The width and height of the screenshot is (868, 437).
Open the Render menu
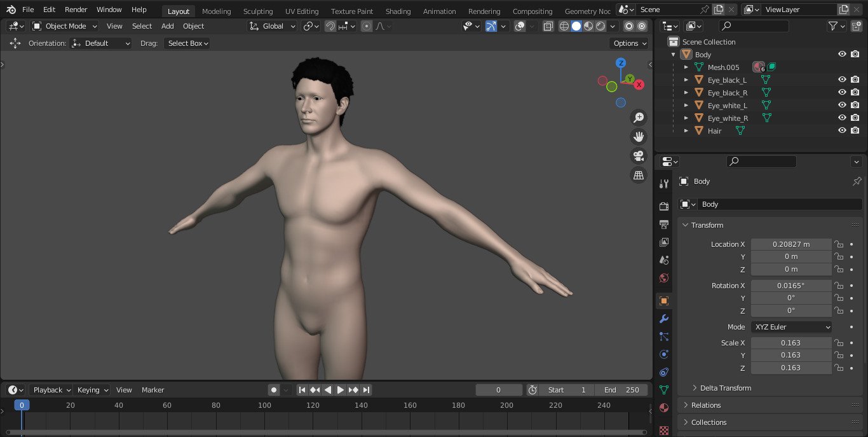tap(76, 10)
